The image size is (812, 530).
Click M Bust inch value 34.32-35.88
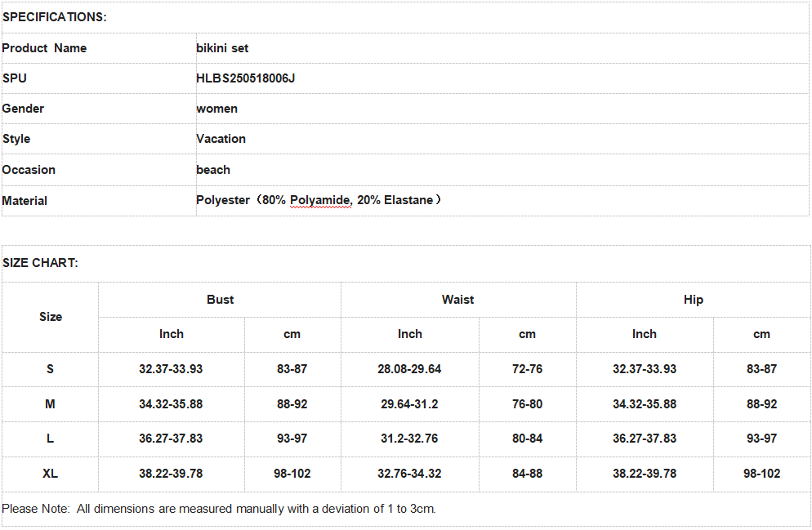(x=171, y=404)
